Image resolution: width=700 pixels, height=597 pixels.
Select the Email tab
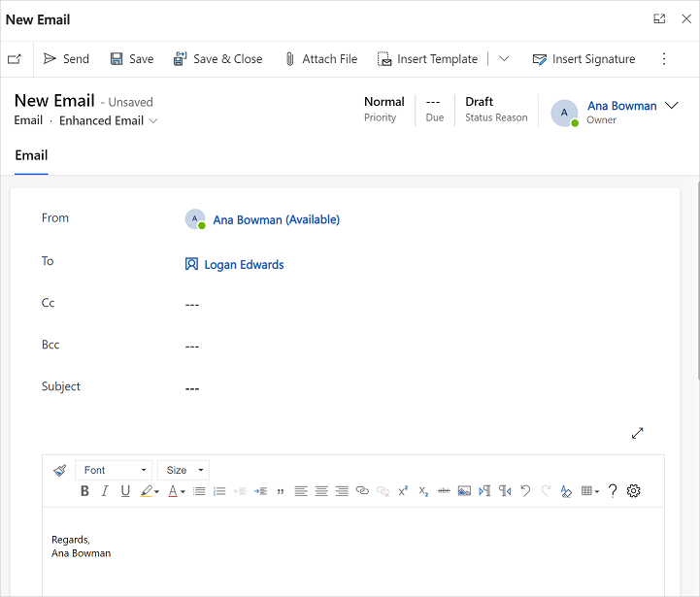(x=31, y=155)
